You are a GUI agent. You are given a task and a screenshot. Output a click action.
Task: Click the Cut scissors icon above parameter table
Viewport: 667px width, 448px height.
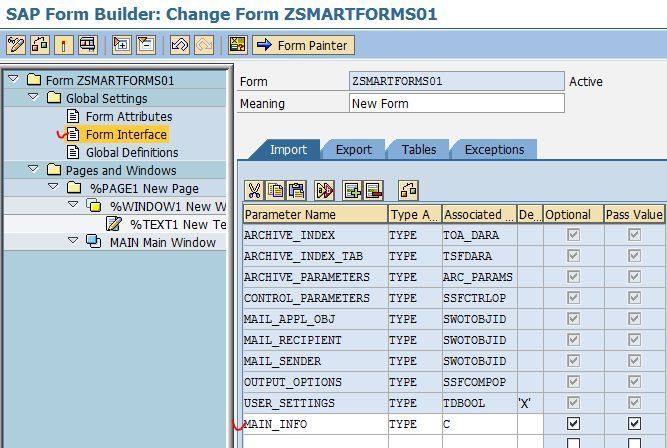(x=254, y=190)
